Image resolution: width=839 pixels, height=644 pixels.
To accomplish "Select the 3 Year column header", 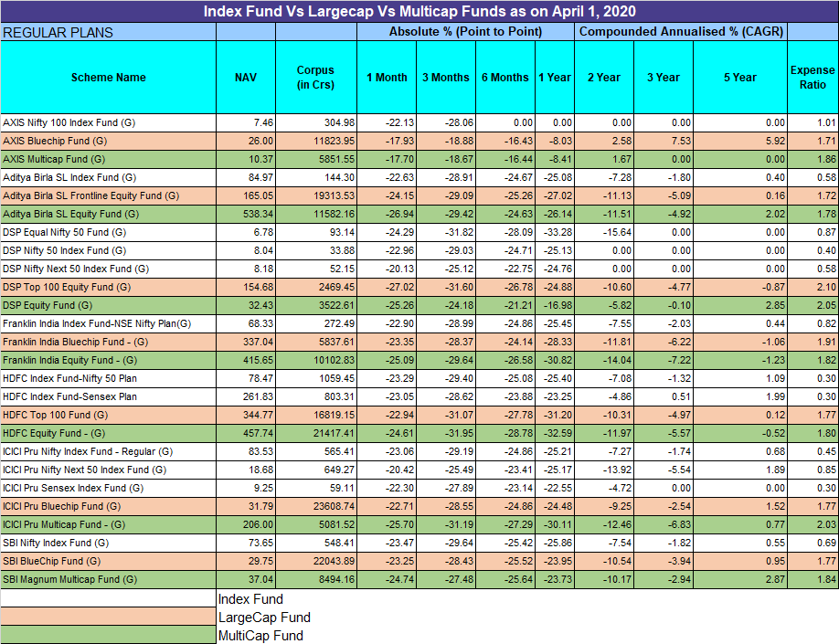I will coord(664,77).
